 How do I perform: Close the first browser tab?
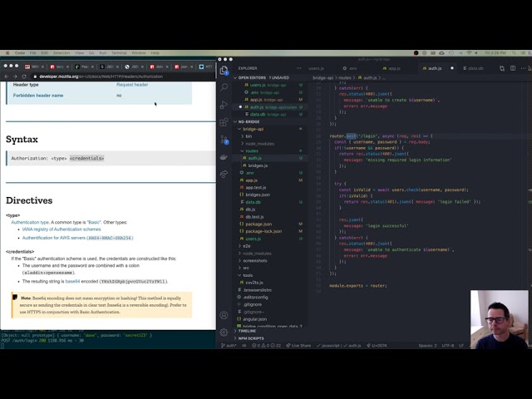click(x=42, y=66)
